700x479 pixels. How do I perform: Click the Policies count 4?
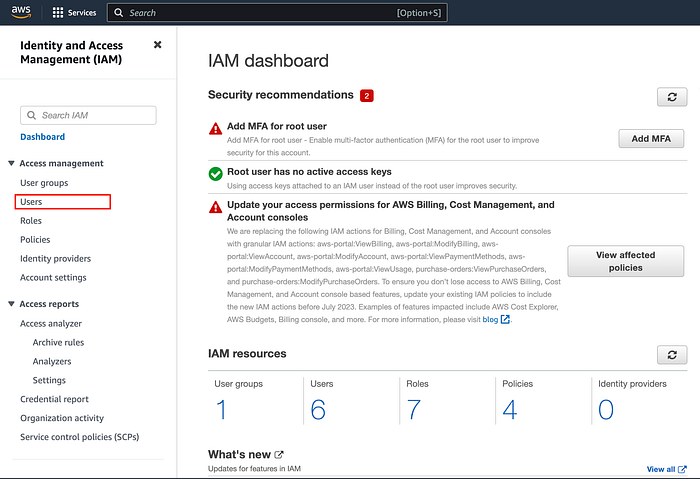pyautogui.click(x=510, y=409)
